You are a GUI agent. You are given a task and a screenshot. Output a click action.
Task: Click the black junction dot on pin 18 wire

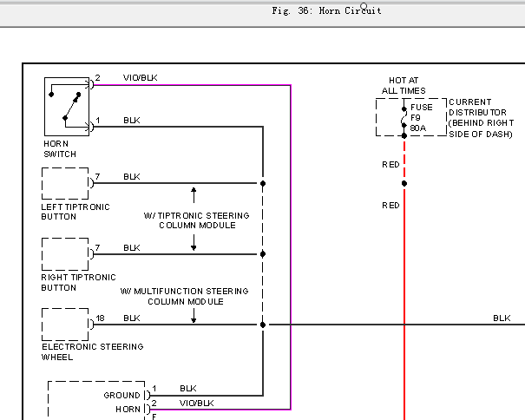click(263, 325)
